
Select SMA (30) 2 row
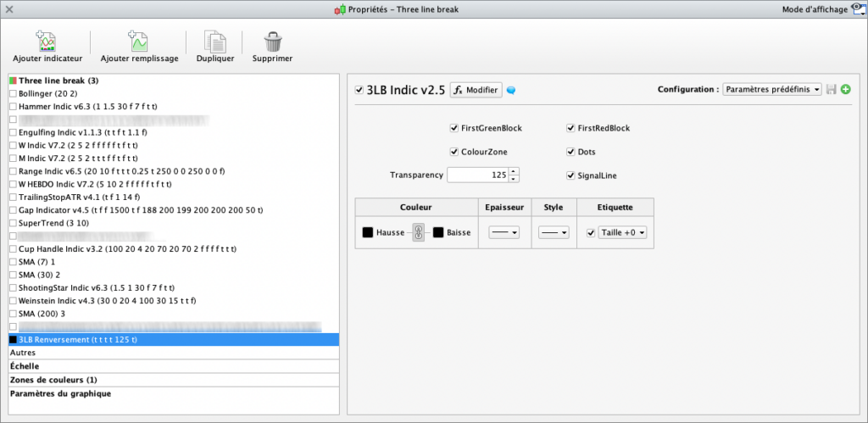click(x=173, y=276)
